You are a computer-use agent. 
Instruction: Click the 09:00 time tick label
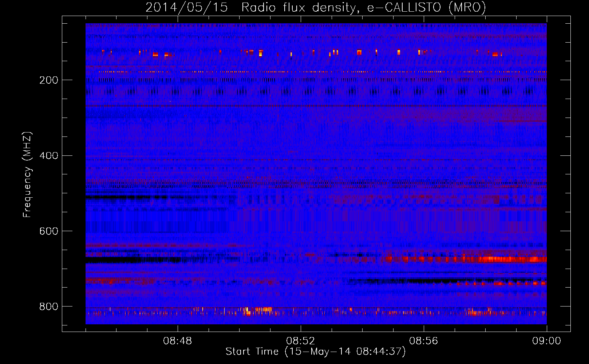(547, 341)
